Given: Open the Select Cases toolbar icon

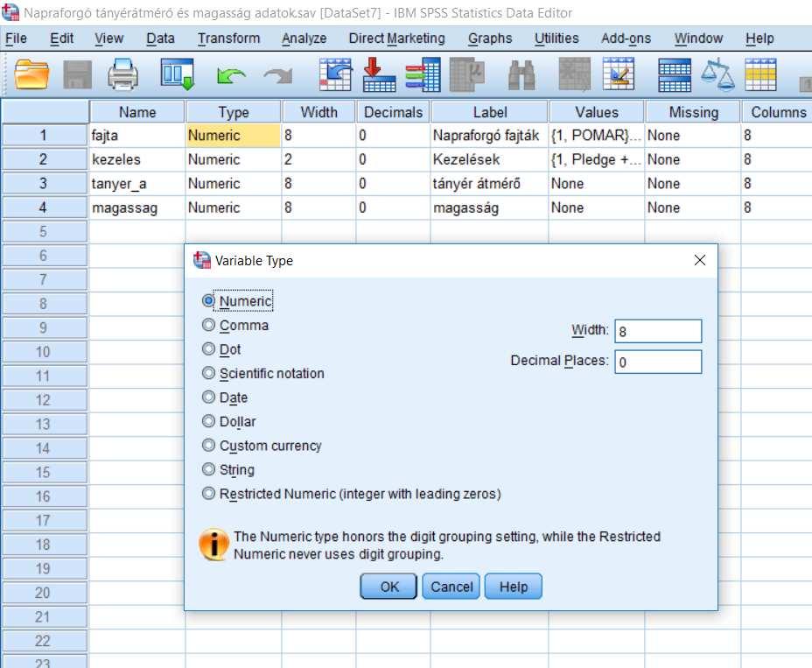Looking at the screenshot, I should point(760,74).
